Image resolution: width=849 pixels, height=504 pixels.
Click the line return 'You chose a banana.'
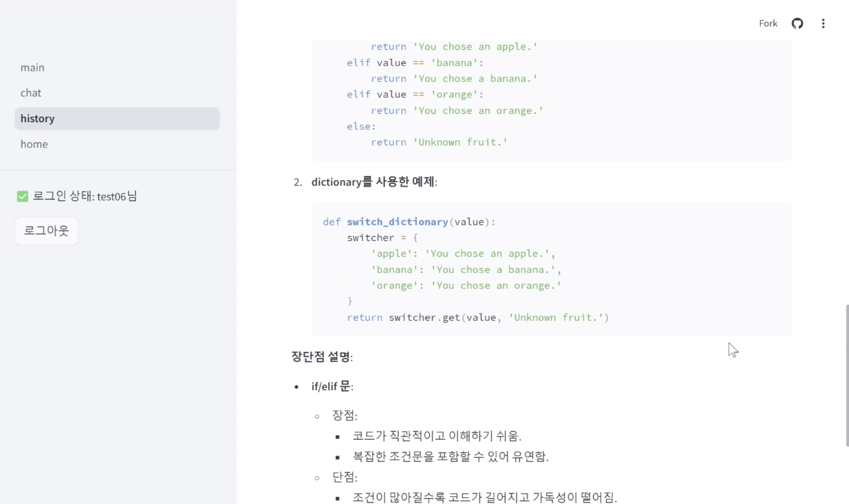(454, 78)
